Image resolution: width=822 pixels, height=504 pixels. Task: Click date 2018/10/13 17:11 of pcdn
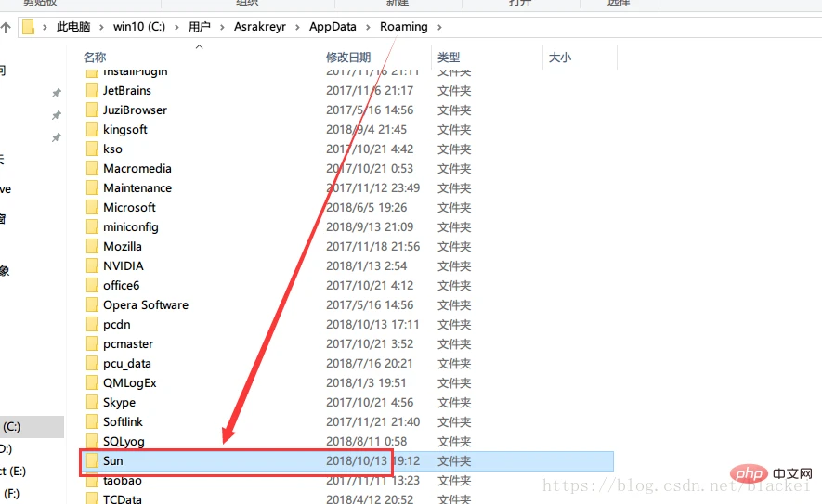tap(372, 324)
